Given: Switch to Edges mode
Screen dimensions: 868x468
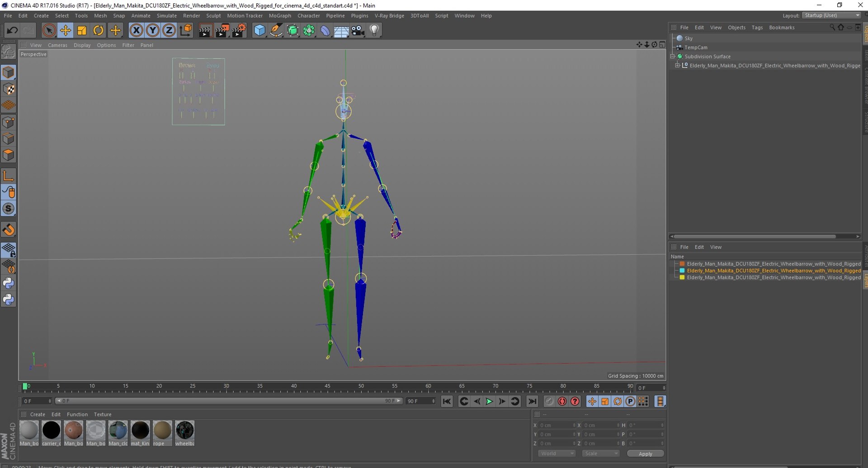Looking at the screenshot, I should click(9, 139).
